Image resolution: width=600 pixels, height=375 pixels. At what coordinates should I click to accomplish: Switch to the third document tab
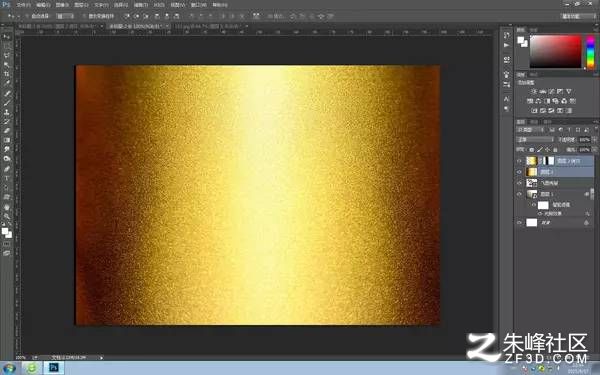[x=209, y=26]
